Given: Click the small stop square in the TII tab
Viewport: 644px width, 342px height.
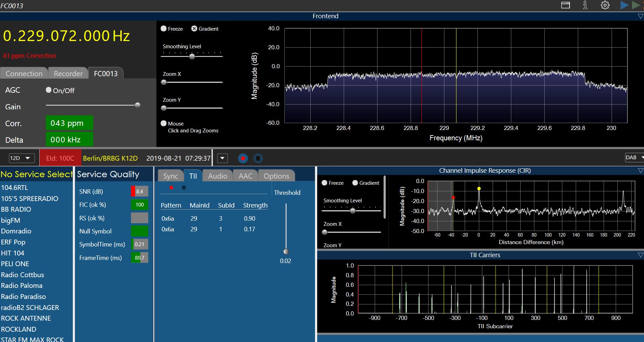Looking at the screenshot, I should click(x=184, y=188).
